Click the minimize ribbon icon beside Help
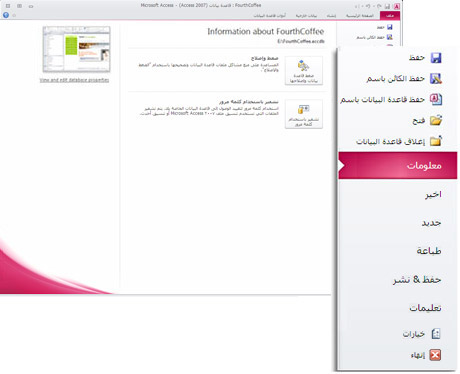This screenshot has width=460, height=374. pos(14,15)
